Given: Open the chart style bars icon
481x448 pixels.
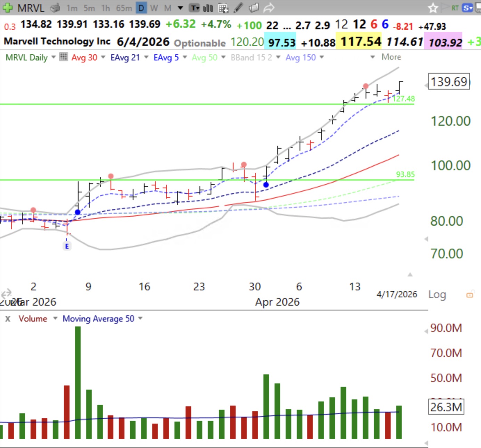Looking at the screenshot, I should click(x=208, y=8).
